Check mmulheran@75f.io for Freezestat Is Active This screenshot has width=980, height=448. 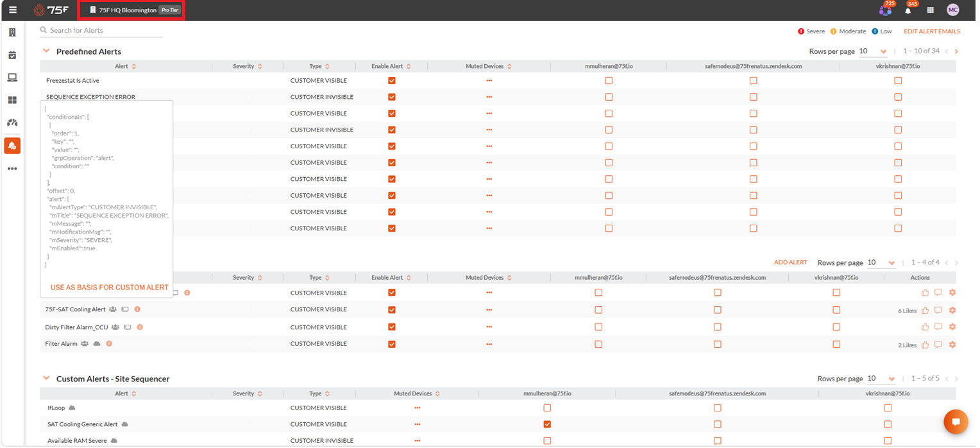coord(609,81)
